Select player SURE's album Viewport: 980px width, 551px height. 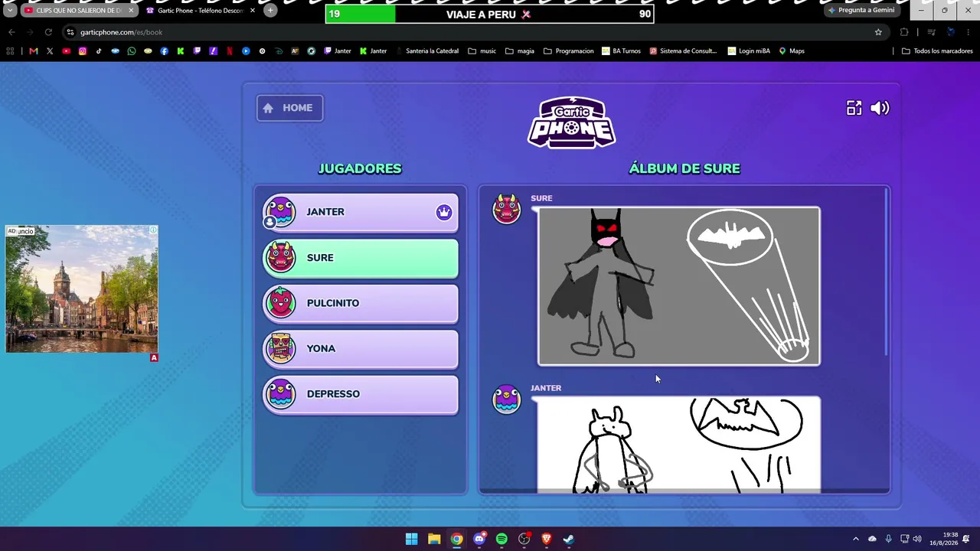coord(361,258)
